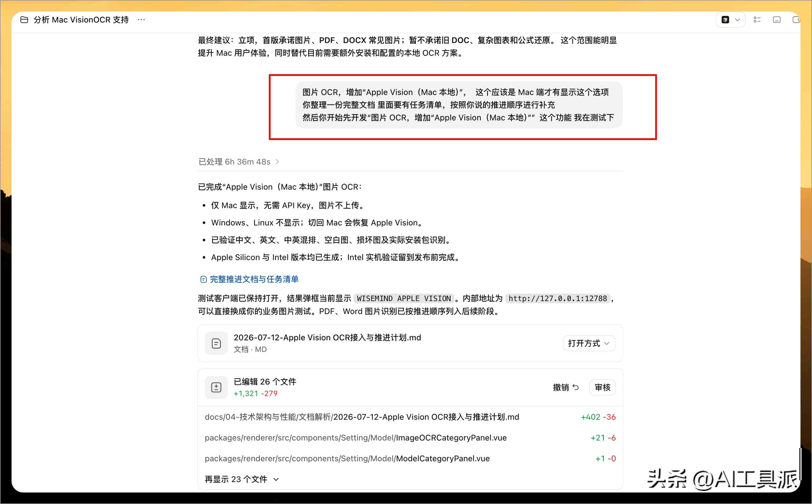Screen dimensions: 812x504
Task: Open the black cube app selector dropdown
Action: pyautogui.click(x=730, y=20)
